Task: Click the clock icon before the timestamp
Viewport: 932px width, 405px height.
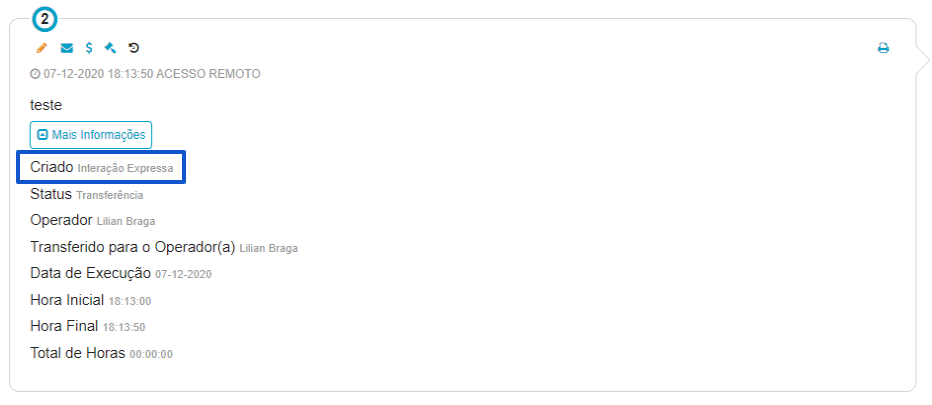Action: tap(35, 74)
